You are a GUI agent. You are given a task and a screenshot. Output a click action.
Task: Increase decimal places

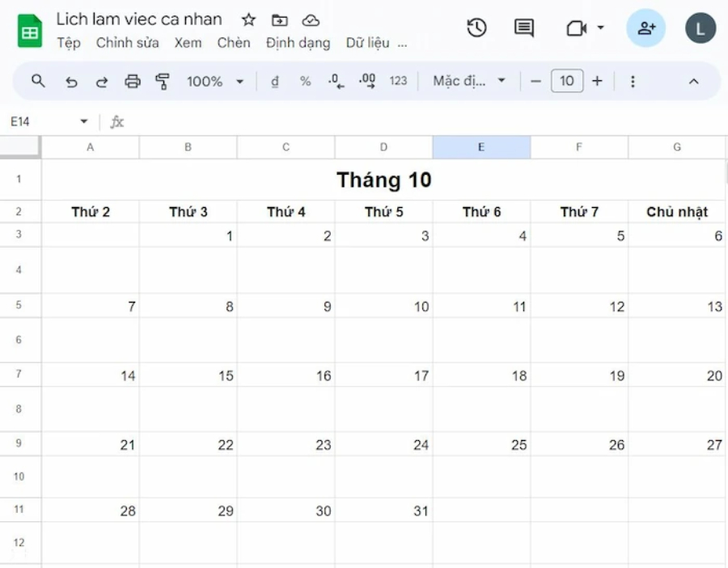tap(366, 81)
